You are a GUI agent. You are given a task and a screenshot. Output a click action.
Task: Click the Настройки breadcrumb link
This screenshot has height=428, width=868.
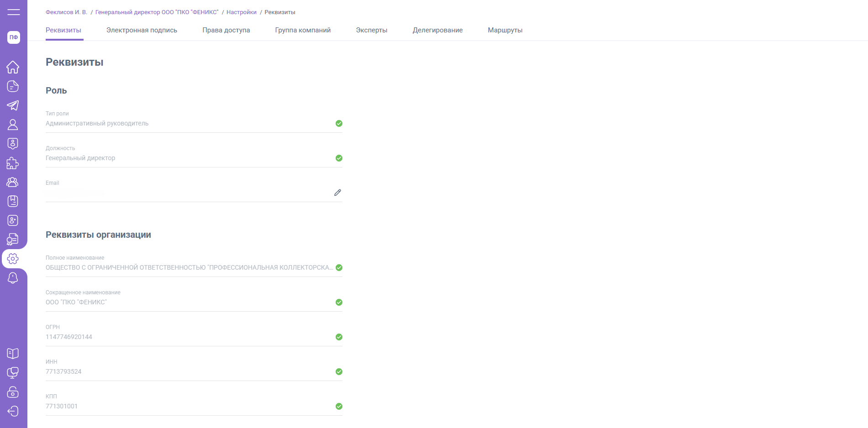241,12
